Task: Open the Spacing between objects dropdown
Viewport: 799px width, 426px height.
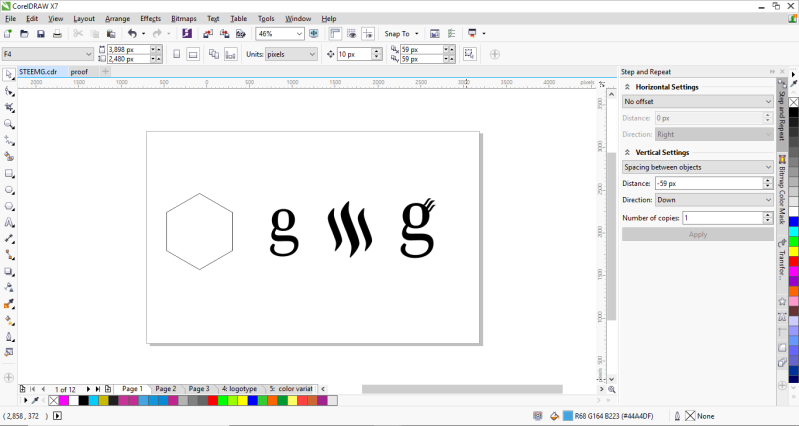Action: point(698,167)
